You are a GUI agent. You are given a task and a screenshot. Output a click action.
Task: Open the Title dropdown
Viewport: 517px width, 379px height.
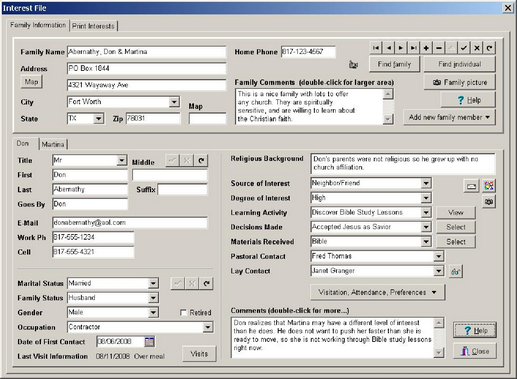121,160
